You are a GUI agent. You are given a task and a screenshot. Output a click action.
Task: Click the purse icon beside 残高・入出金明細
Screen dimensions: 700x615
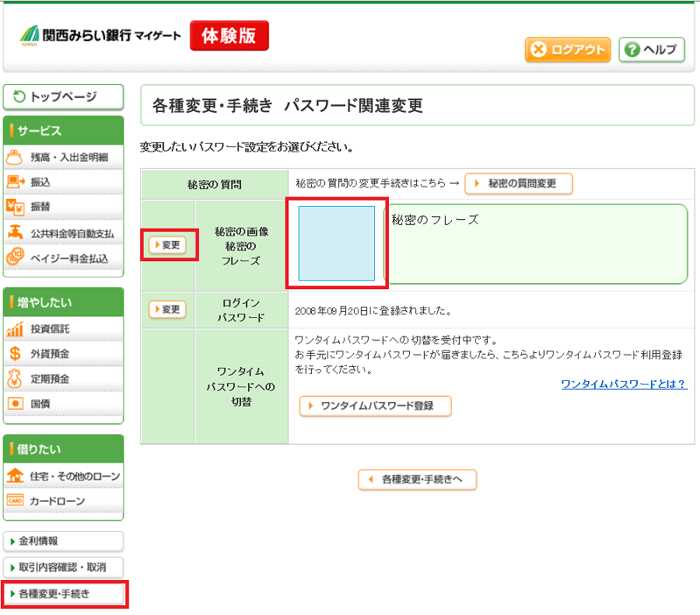tap(14, 157)
